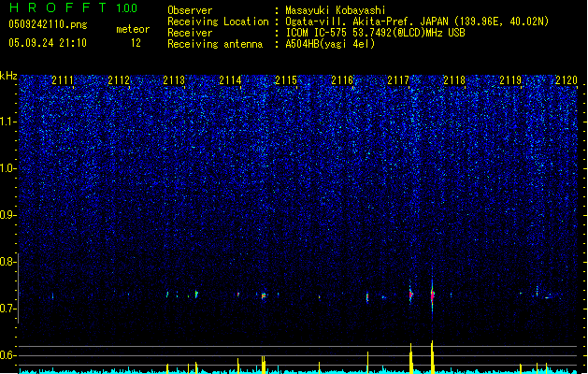Click observer name Masayuki Kobayashi
This screenshot has width=588, height=374.
pyautogui.click(x=336, y=10)
